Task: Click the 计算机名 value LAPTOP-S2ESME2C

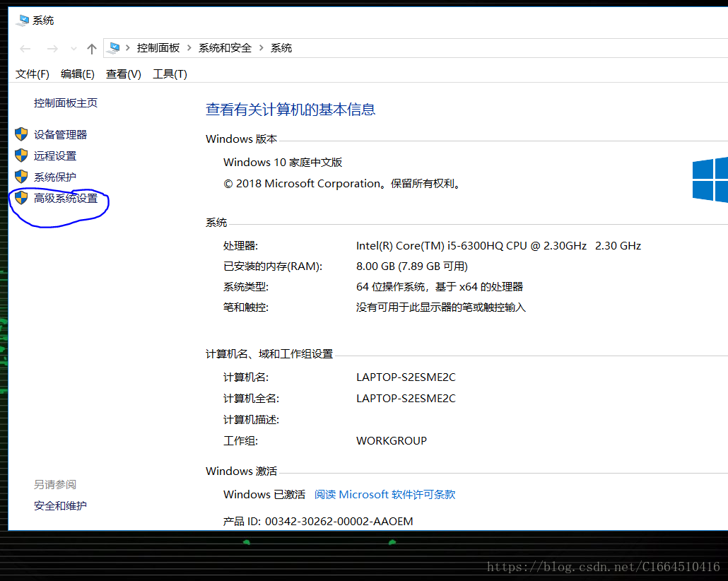Action: [x=406, y=377]
